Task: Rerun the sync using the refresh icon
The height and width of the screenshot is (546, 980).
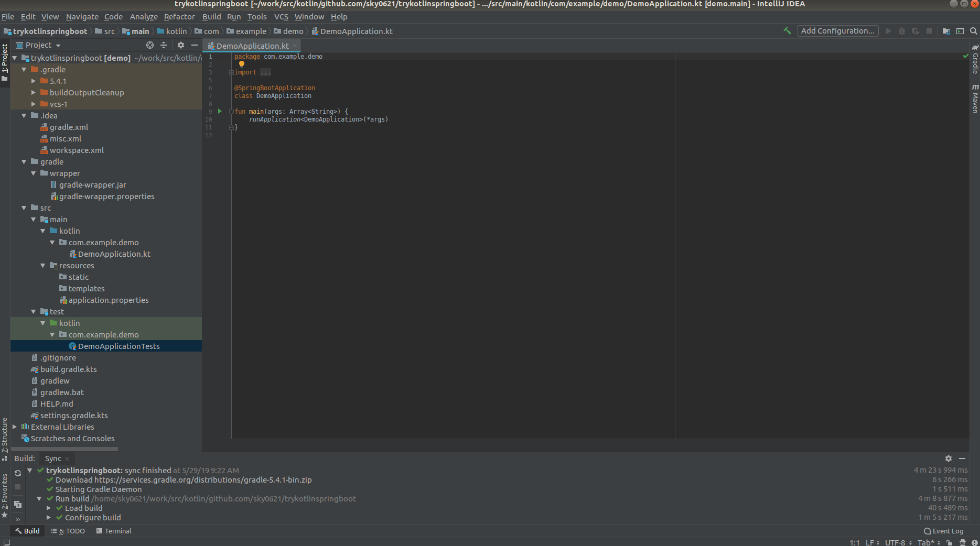Action: tap(17, 473)
